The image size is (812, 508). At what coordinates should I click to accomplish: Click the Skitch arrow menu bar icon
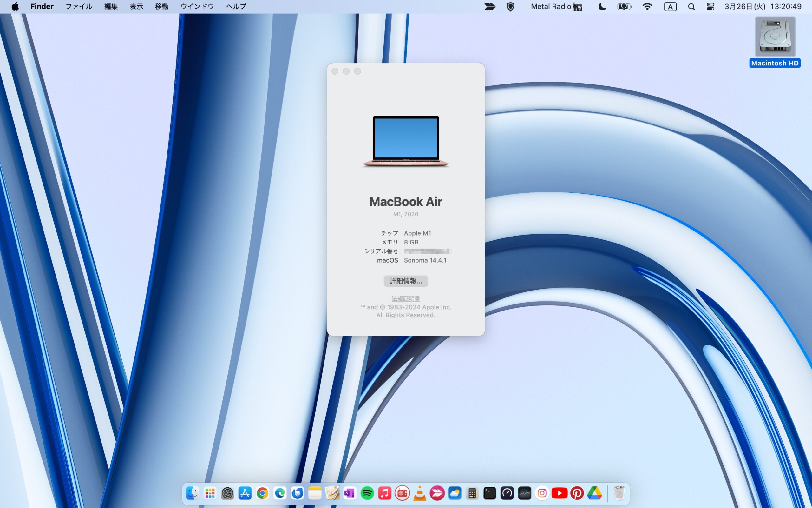point(489,7)
